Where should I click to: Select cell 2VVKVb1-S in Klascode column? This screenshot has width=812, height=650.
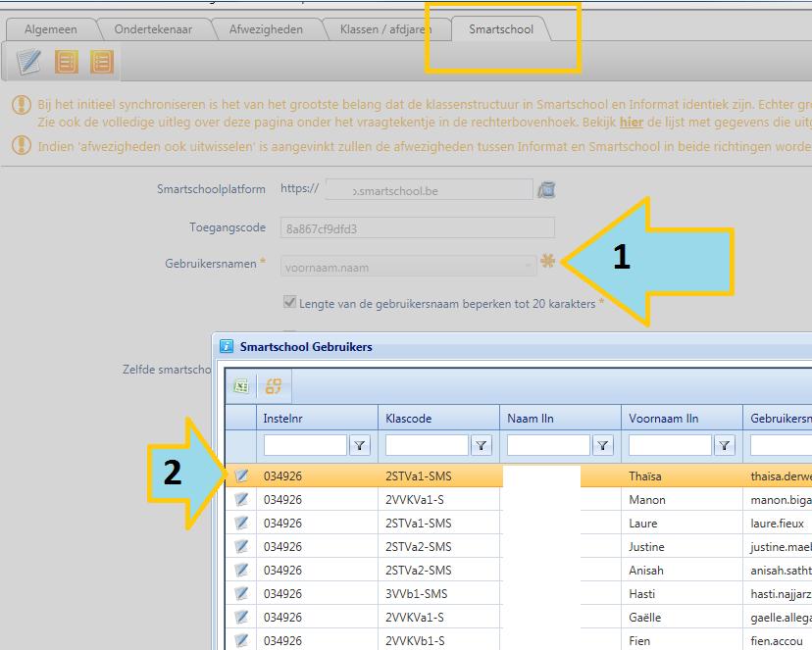438,640
